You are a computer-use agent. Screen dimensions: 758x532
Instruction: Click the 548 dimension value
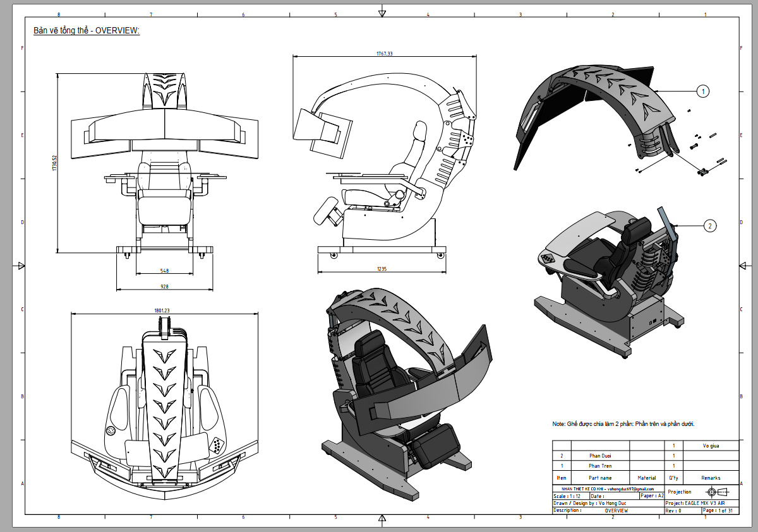tap(164, 270)
